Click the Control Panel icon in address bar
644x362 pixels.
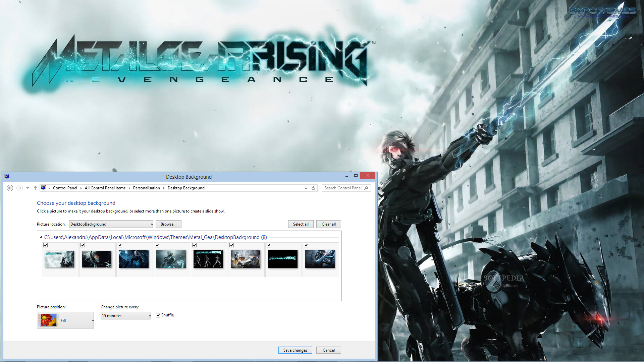[x=43, y=188]
